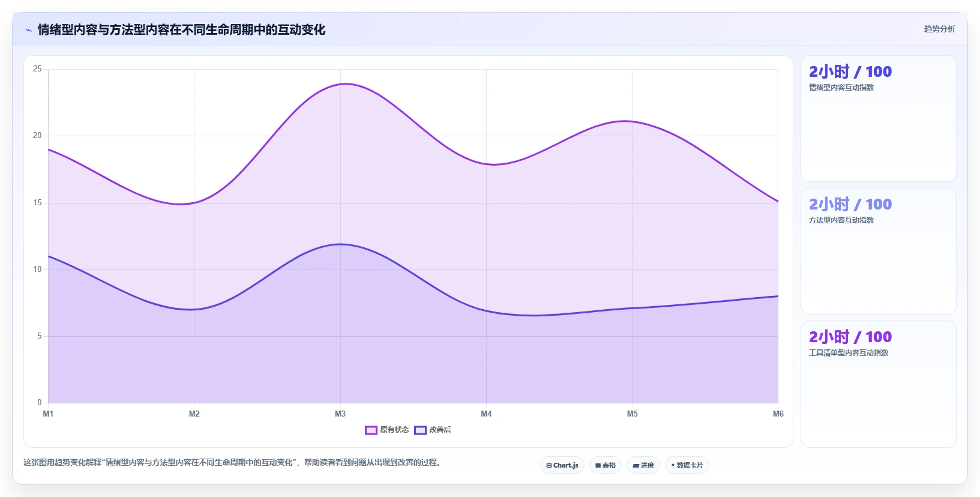Select the 方法型内容互动指数 card

pos(879,252)
